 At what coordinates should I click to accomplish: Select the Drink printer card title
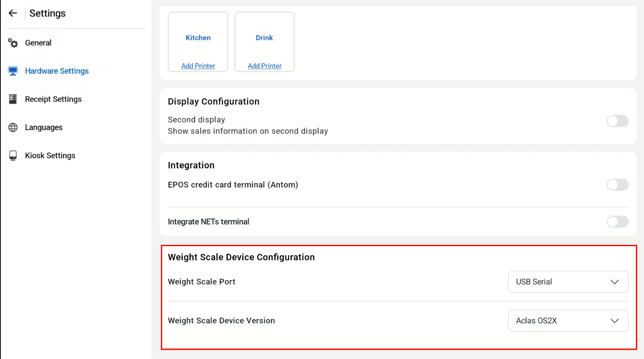(264, 38)
